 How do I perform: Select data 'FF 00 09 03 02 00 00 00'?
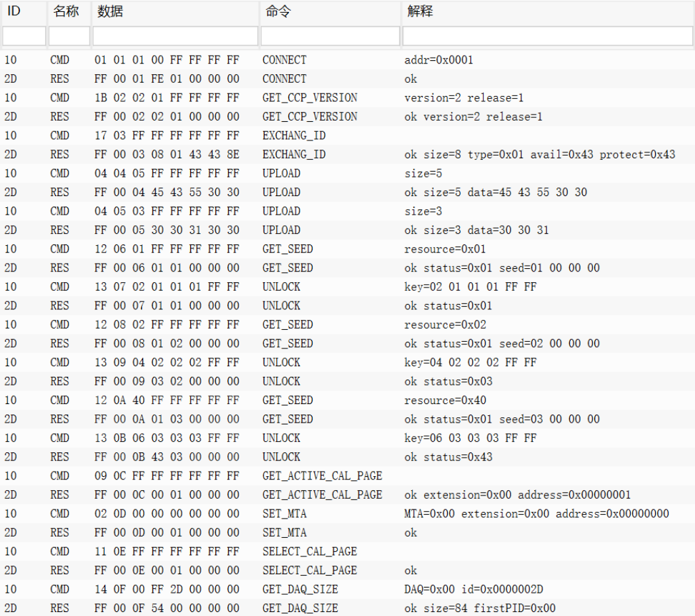(167, 381)
